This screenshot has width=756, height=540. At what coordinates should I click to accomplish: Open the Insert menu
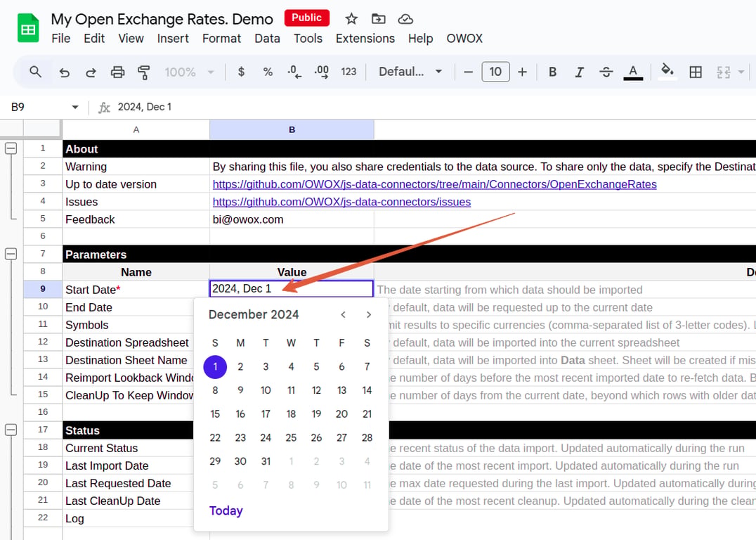pos(173,39)
